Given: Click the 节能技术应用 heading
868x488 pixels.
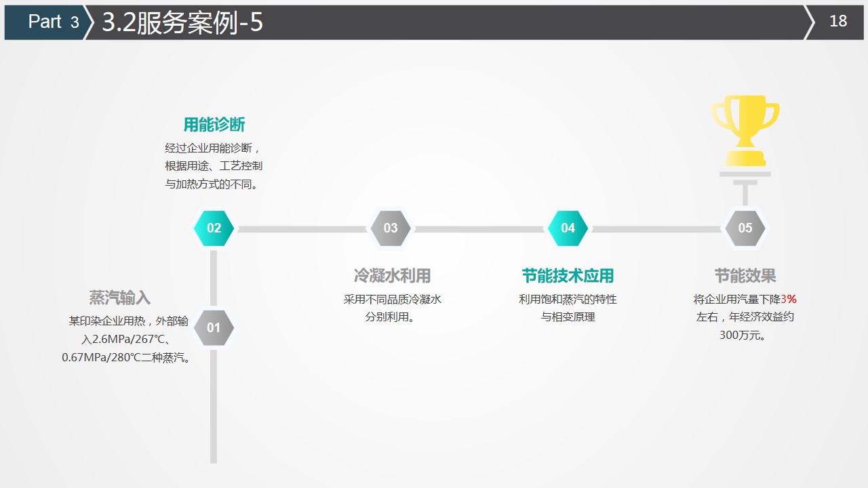Looking at the screenshot, I should (x=568, y=275).
